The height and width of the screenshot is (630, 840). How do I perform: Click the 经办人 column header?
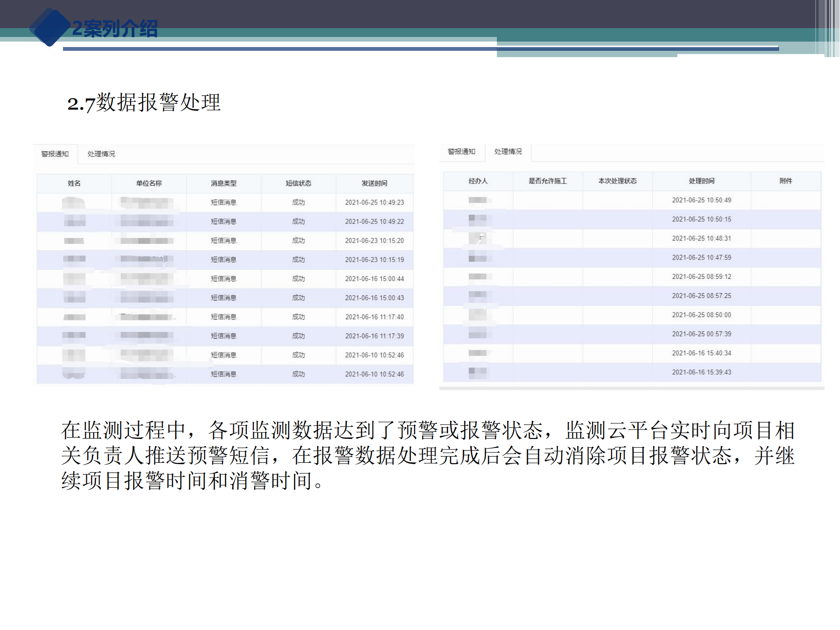coord(478,181)
